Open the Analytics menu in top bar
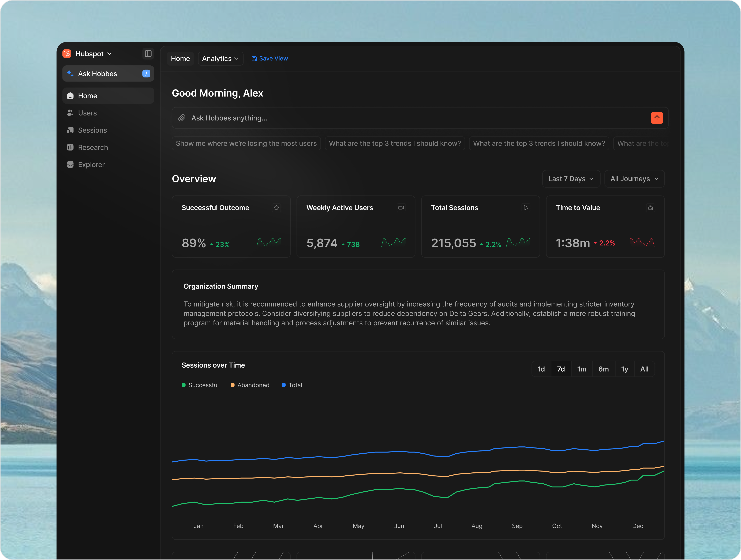 coord(220,59)
